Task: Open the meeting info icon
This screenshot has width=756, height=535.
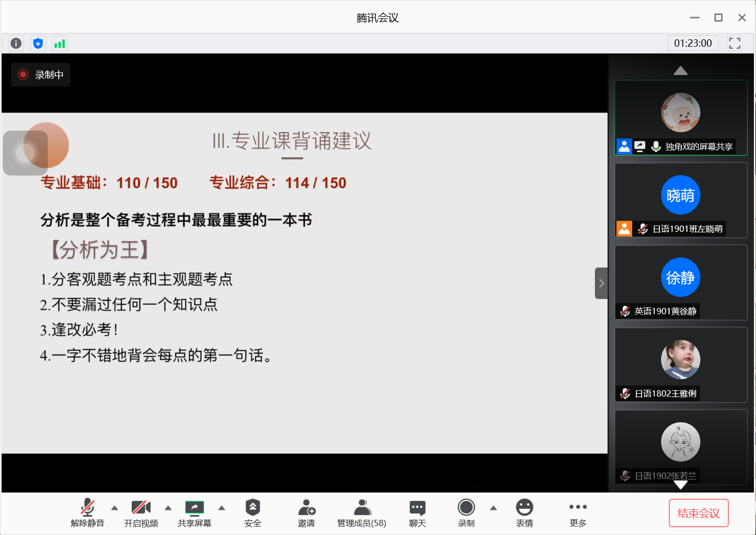Action: pos(16,43)
